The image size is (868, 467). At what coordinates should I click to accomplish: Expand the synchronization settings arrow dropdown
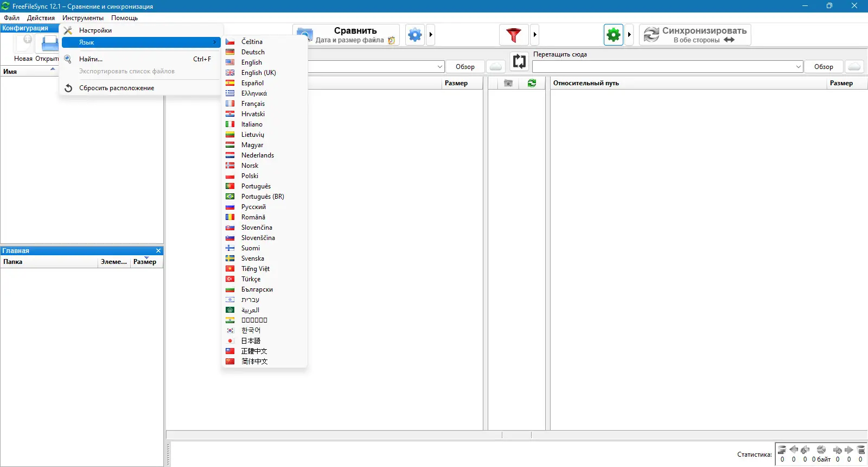pos(629,35)
